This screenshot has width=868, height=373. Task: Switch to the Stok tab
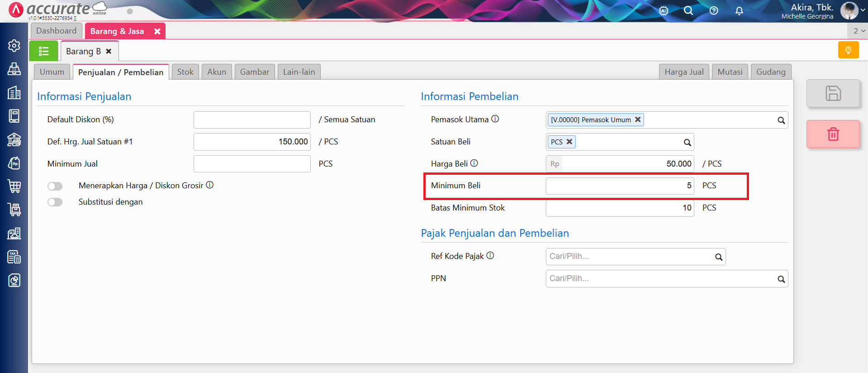185,72
